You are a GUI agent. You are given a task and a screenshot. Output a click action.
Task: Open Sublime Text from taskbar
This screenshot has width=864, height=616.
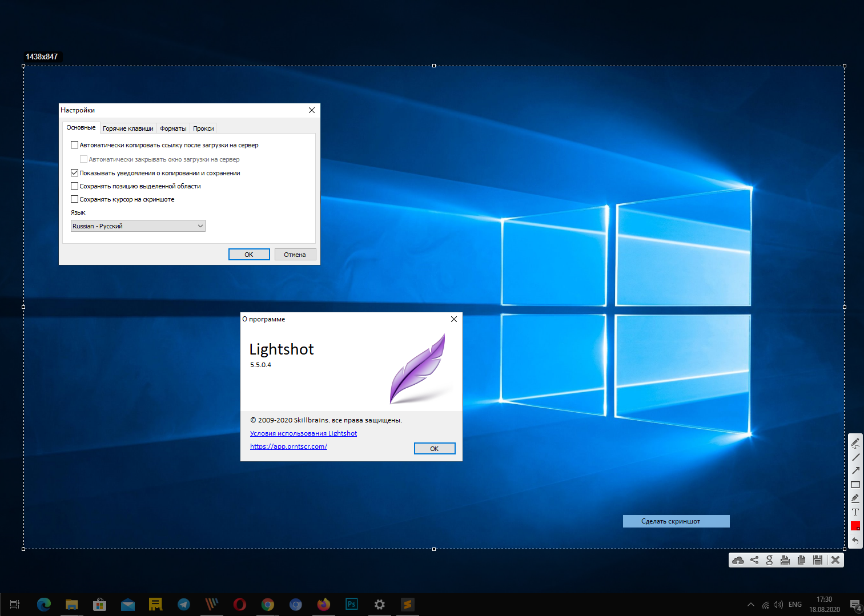coord(407,604)
